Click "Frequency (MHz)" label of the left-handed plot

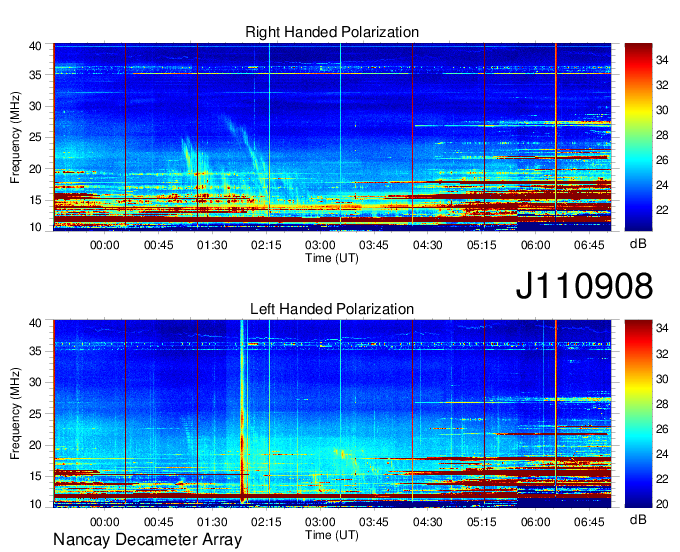coord(15,414)
